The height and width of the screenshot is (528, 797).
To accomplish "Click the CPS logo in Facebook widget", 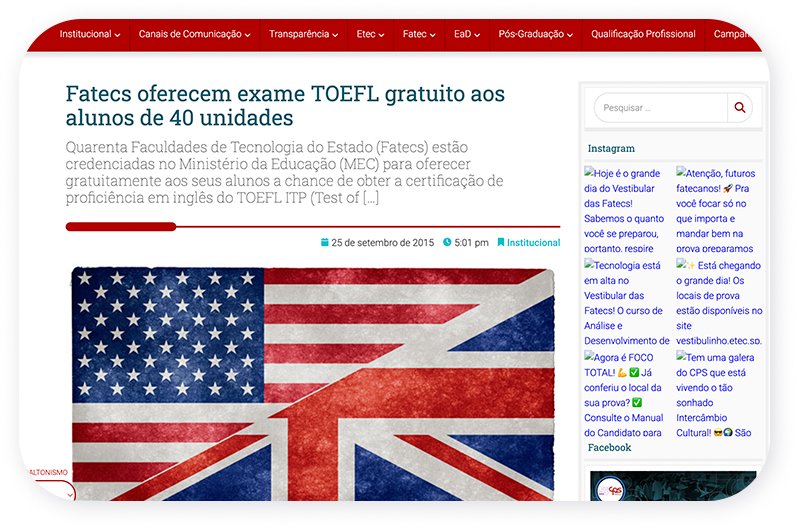I will tap(610, 489).
